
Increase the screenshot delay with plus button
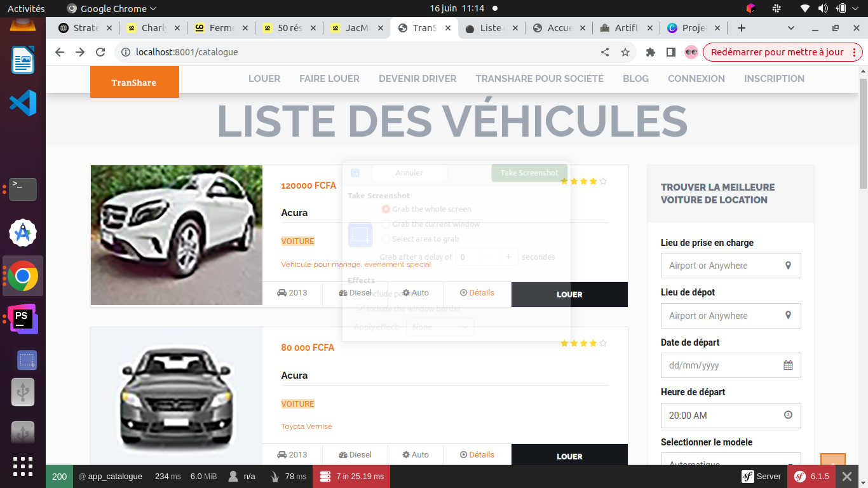(508, 257)
